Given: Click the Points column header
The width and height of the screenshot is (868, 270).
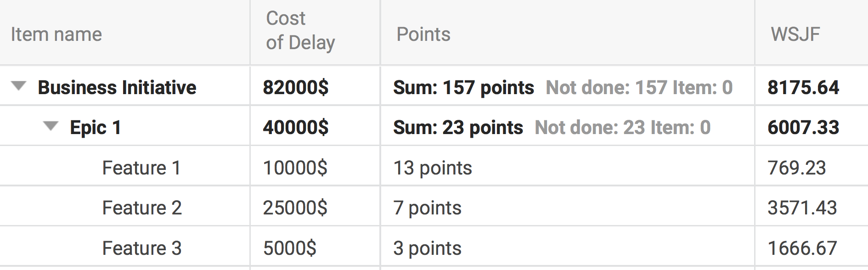Looking at the screenshot, I should click(423, 34).
